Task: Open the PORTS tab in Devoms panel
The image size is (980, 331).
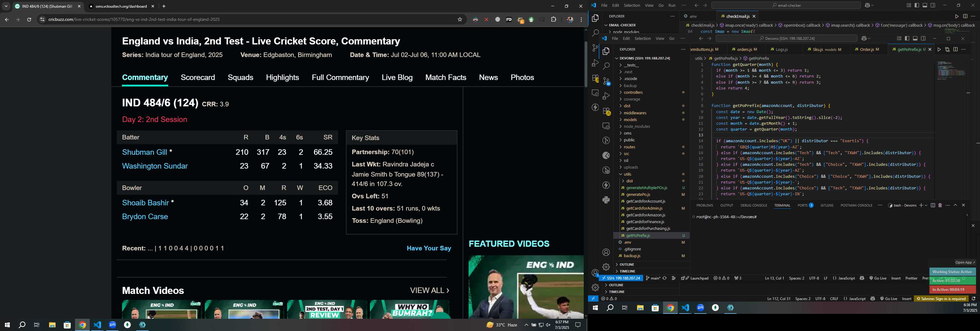Action: pos(805,205)
